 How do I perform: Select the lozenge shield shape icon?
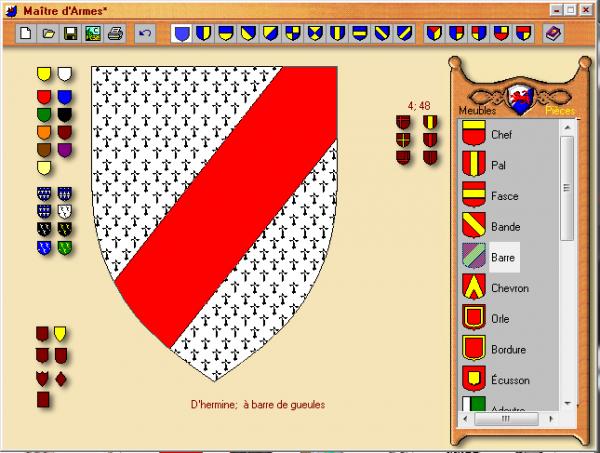pyautogui.click(x=61, y=379)
